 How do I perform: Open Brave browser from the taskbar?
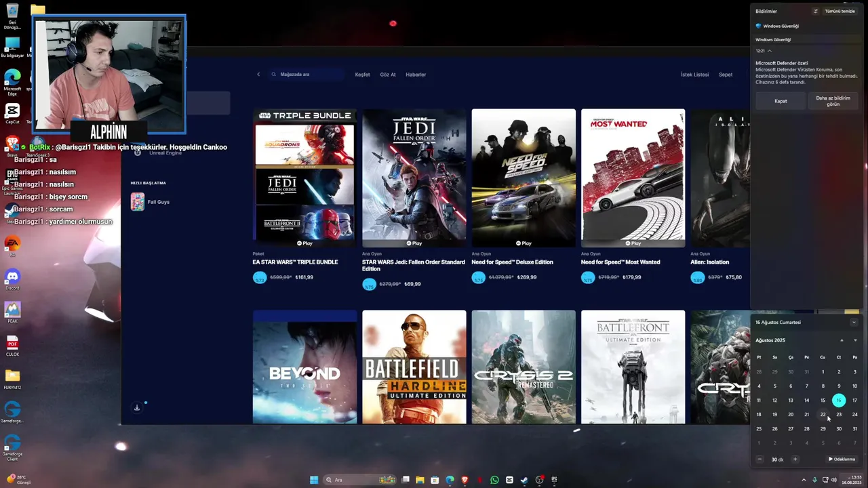click(465, 480)
